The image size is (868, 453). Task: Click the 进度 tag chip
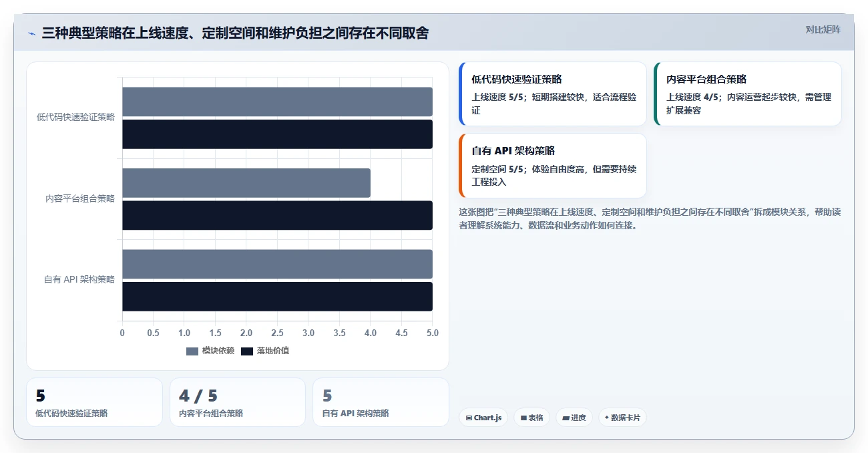point(574,418)
